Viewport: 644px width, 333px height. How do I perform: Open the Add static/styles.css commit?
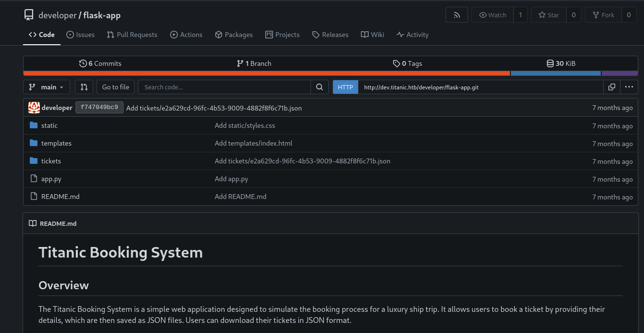(245, 125)
